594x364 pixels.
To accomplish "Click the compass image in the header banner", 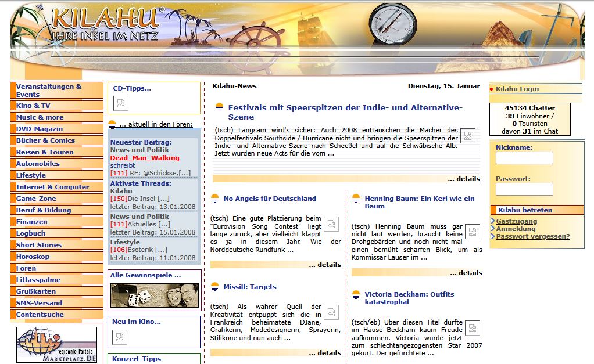I will click(x=392, y=24).
